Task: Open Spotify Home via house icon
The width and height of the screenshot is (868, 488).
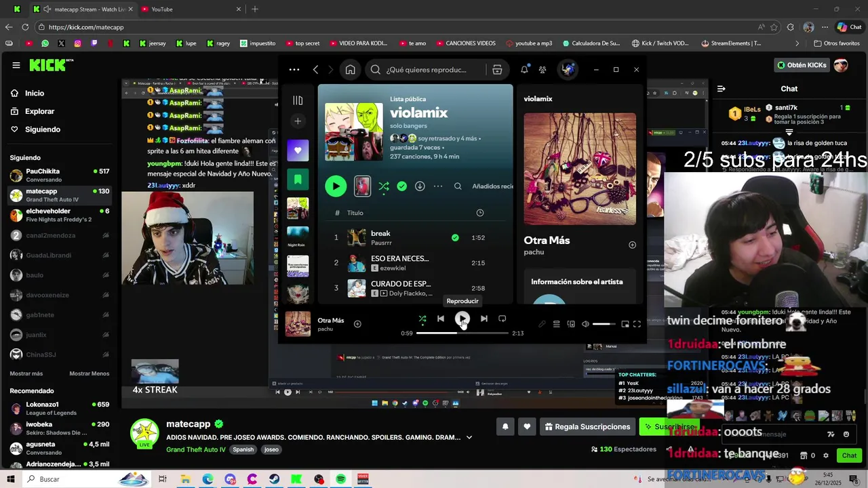Action: (350, 69)
